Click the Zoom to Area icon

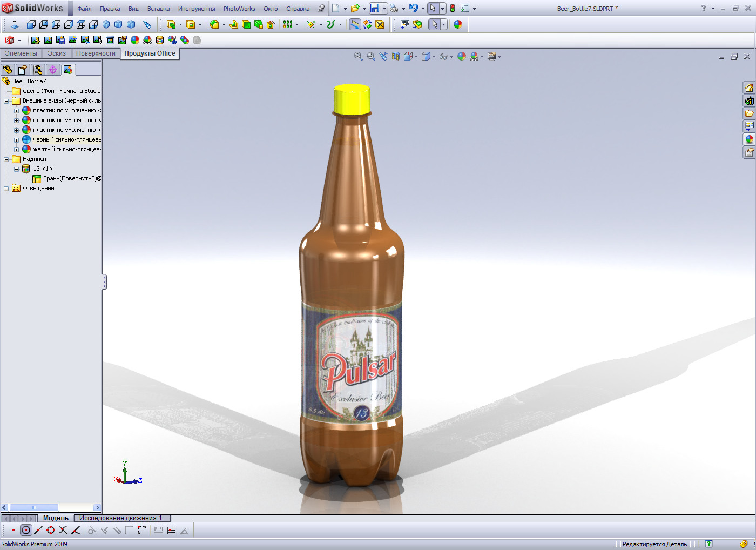click(x=370, y=56)
